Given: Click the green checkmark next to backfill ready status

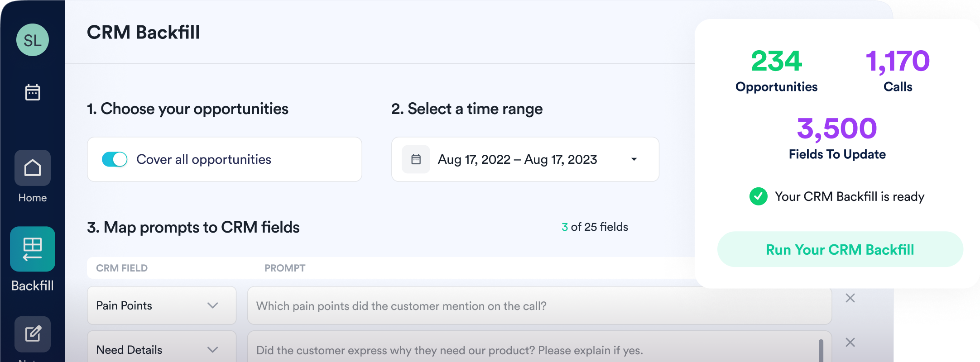Looking at the screenshot, I should [758, 196].
